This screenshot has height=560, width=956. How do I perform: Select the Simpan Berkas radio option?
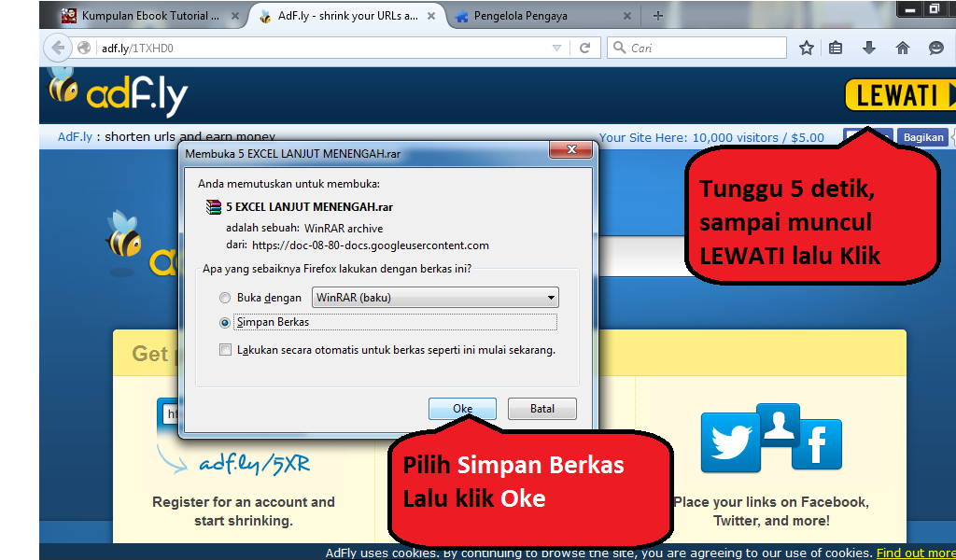(x=225, y=322)
